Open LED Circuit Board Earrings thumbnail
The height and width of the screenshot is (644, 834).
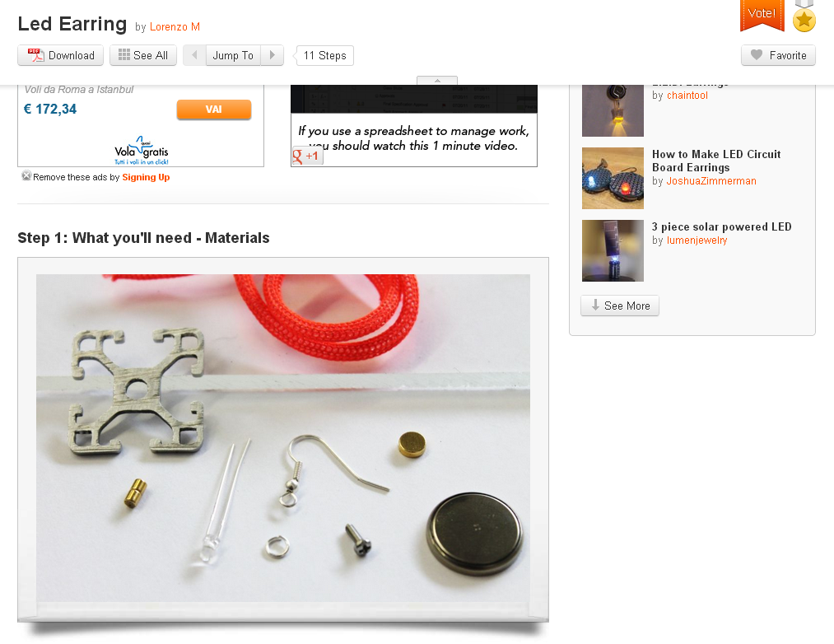click(x=613, y=179)
